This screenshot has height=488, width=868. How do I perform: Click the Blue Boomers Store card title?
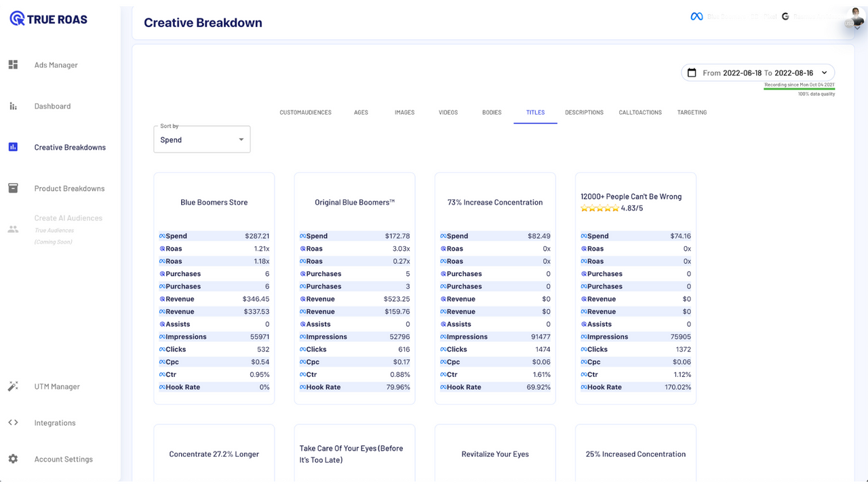[x=214, y=202]
